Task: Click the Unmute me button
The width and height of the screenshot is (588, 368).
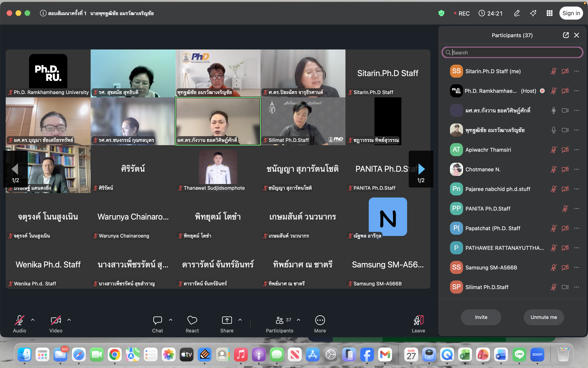Action: 544,317
